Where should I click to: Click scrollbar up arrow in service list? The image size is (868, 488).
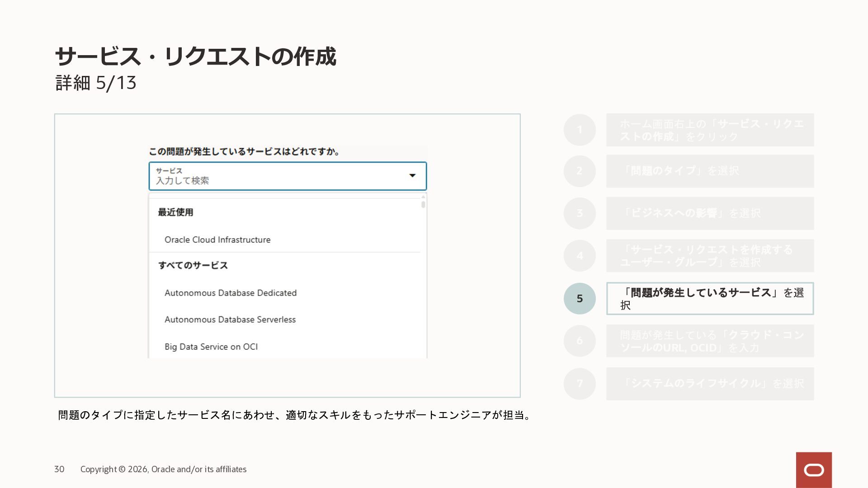[x=423, y=197]
